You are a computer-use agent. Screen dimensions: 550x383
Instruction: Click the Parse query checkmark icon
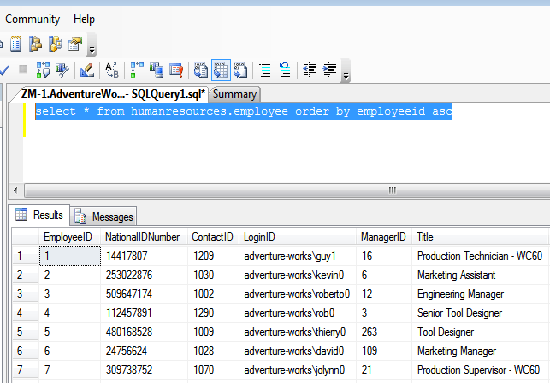pyautogui.click(x=5, y=70)
